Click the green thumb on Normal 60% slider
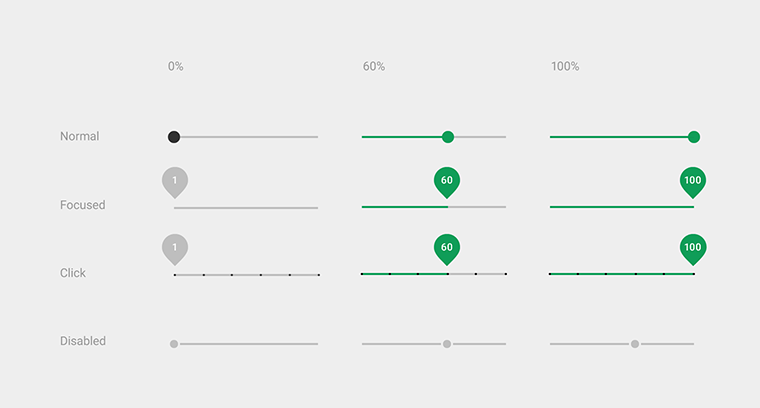The width and height of the screenshot is (760, 408). point(448,137)
